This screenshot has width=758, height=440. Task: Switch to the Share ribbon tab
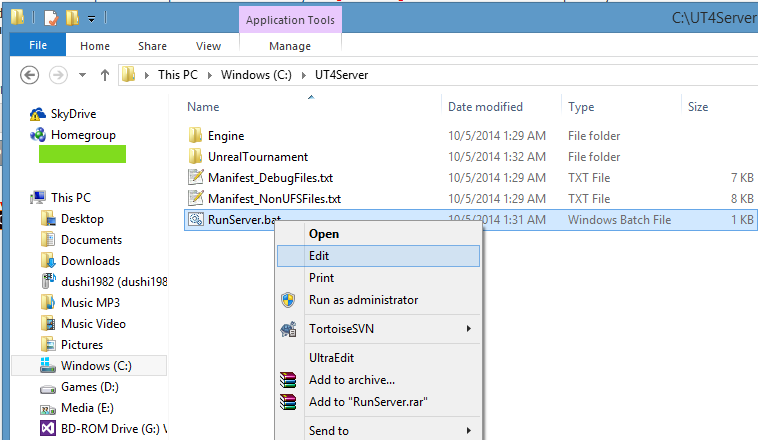click(x=152, y=46)
